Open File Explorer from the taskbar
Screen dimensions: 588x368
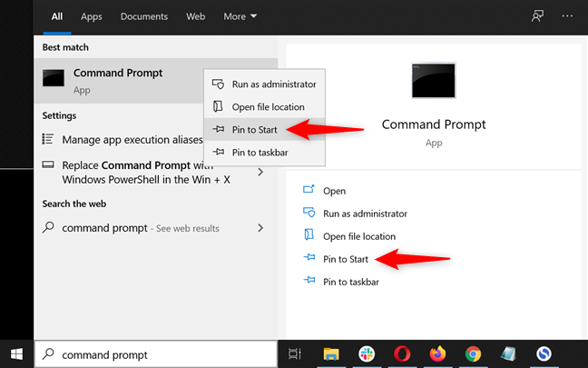[x=331, y=353]
